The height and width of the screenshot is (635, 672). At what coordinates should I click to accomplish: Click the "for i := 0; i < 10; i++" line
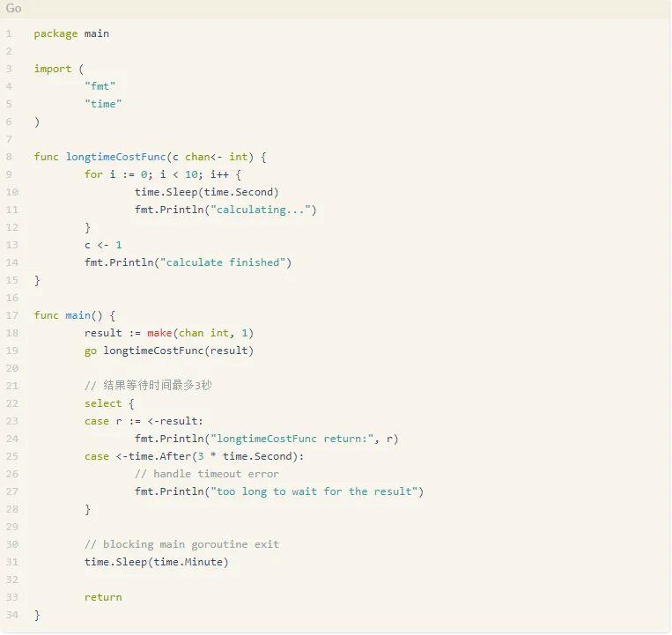click(x=163, y=174)
